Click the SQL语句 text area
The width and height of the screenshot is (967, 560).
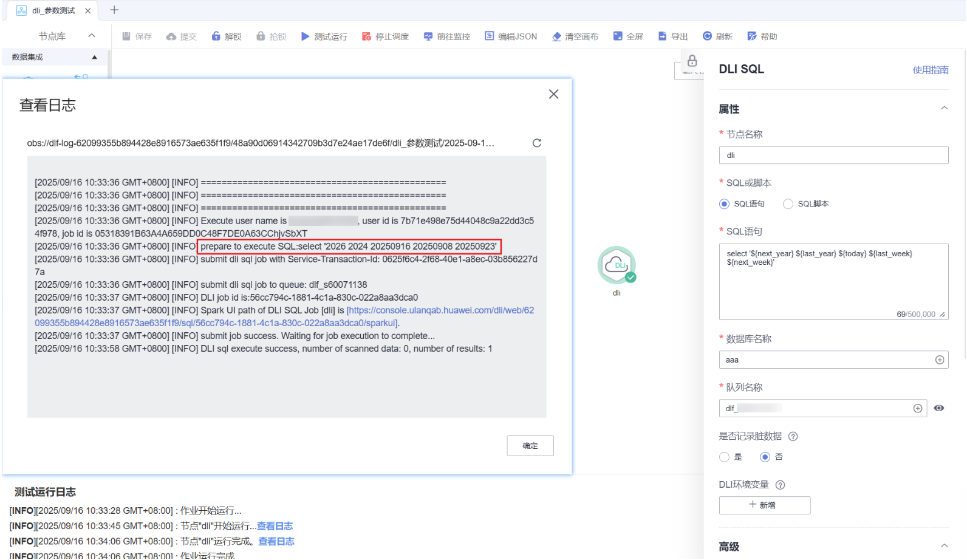[x=833, y=282]
